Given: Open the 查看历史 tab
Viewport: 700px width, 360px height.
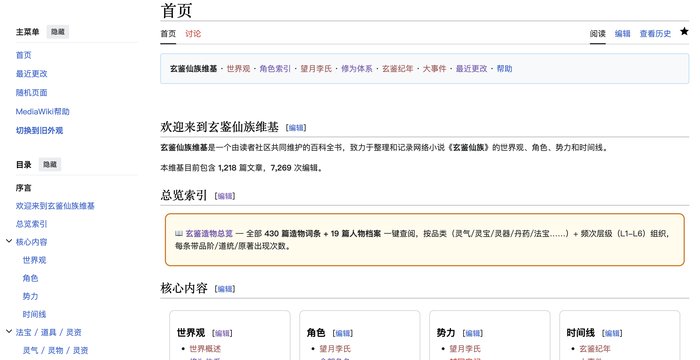Looking at the screenshot, I should click(x=655, y=33).
